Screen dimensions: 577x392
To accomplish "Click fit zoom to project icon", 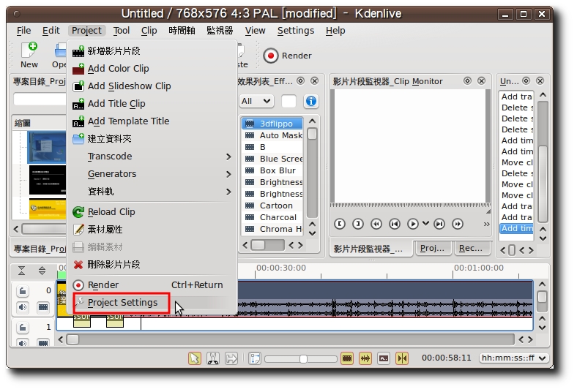I will point(255,358).
